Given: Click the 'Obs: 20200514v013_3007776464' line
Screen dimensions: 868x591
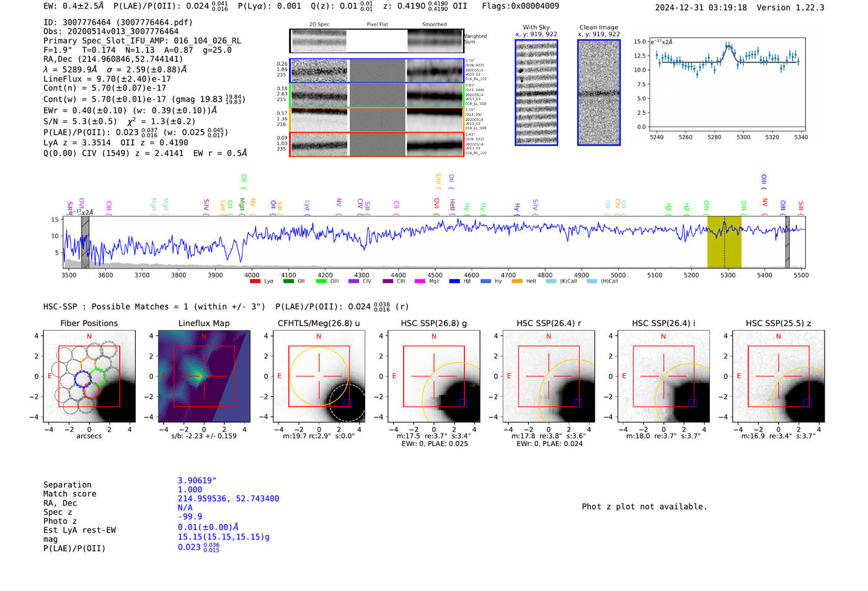Looking at the screenshot, I should (111, 32).
